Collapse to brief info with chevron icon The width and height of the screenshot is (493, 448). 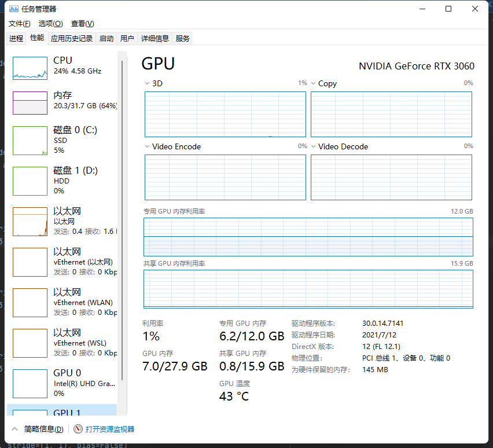[x=15, y=429]
